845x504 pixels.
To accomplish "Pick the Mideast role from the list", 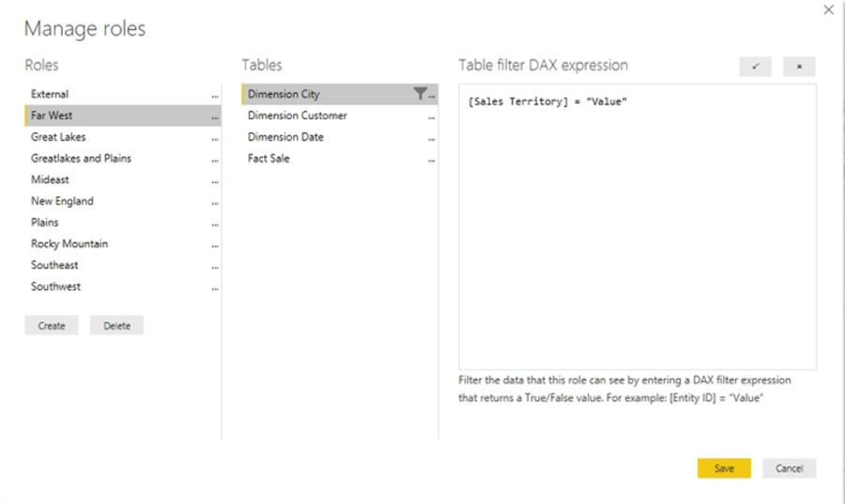I will pos(50,179).
